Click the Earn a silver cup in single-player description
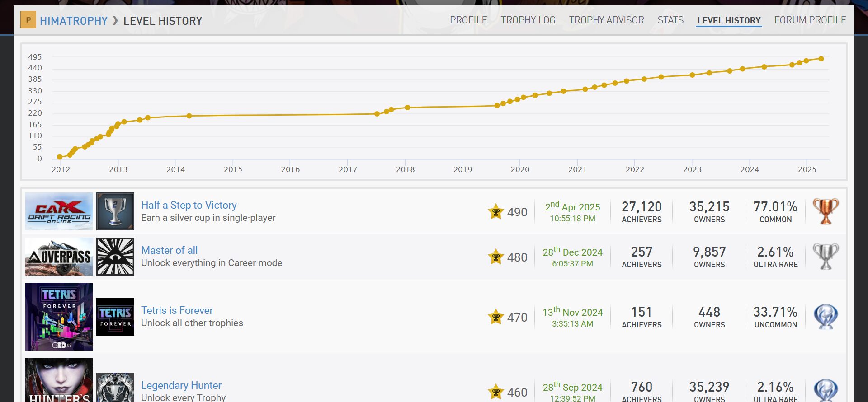The height and width of the screenshot is (402, 868). 208,218
